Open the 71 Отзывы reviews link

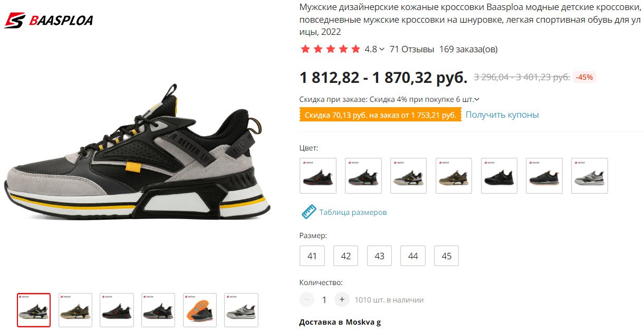tap(411, 49)
